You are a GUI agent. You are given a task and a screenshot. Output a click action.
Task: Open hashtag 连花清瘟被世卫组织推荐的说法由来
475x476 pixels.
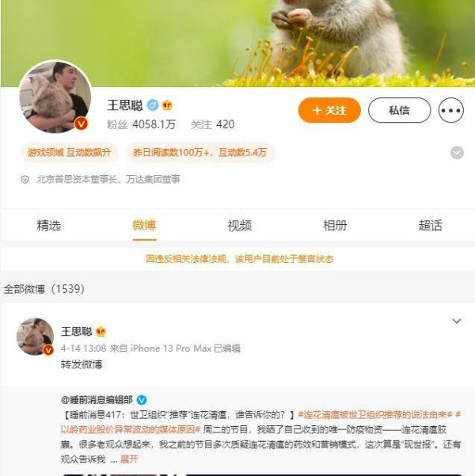pos(375,414)
